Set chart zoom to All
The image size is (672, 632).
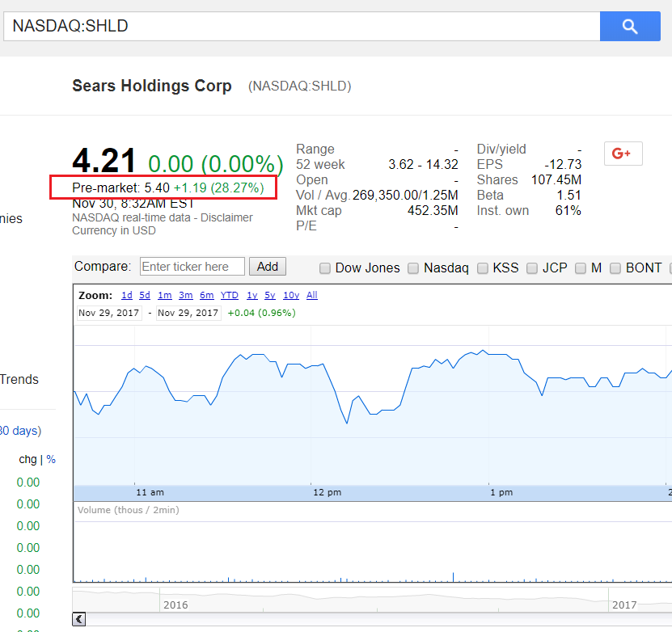pyautogui.click(x=312, y=295)
